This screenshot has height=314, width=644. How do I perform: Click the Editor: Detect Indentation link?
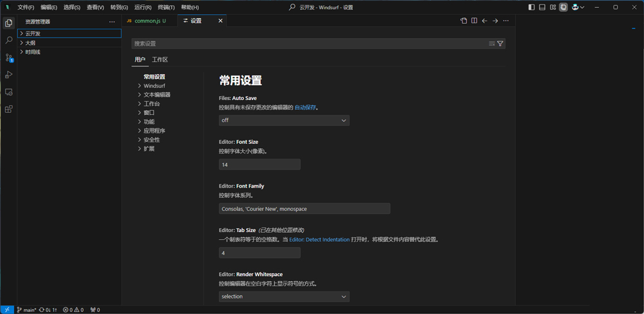(319, 239)
